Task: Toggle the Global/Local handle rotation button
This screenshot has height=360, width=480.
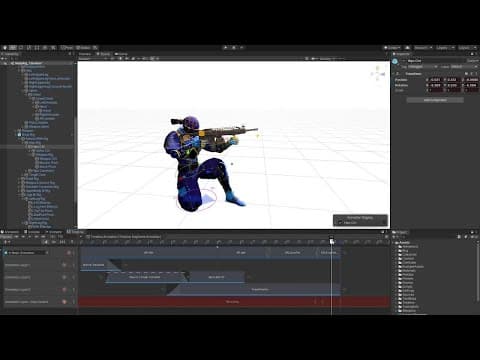Action: 83,48
